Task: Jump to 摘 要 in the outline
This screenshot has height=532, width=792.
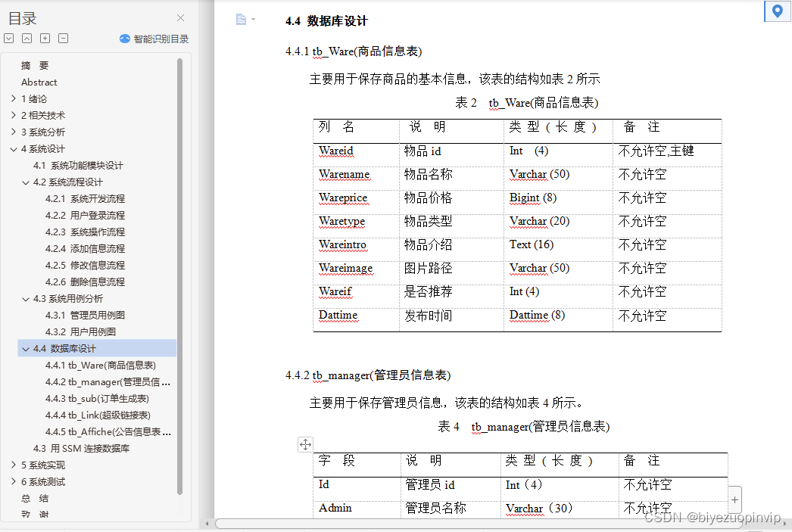Action: (35, 66)
